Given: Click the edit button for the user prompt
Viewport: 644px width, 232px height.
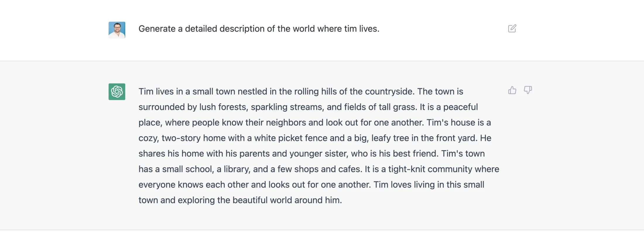Looking at the screenshot, I should pyautogui.click(x=512, y=29).
